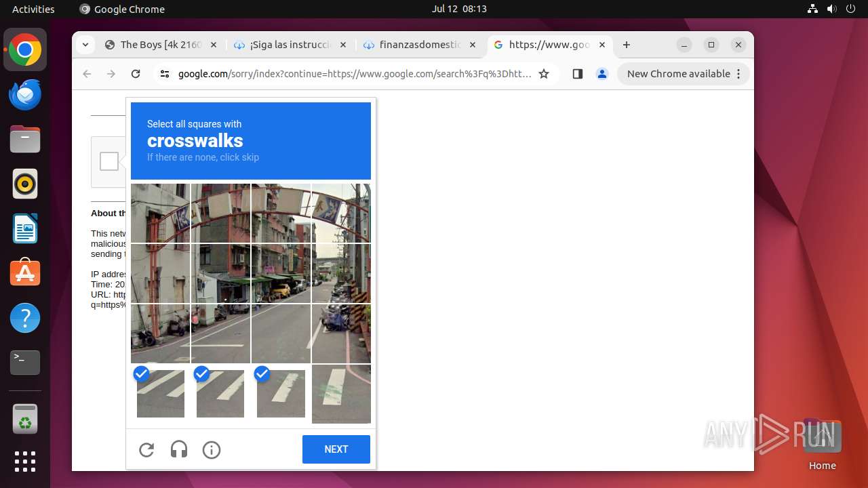Open the volume icon in system tray
Screen dimensions: 868x488
pyautogui.click(x=831, y=9)
